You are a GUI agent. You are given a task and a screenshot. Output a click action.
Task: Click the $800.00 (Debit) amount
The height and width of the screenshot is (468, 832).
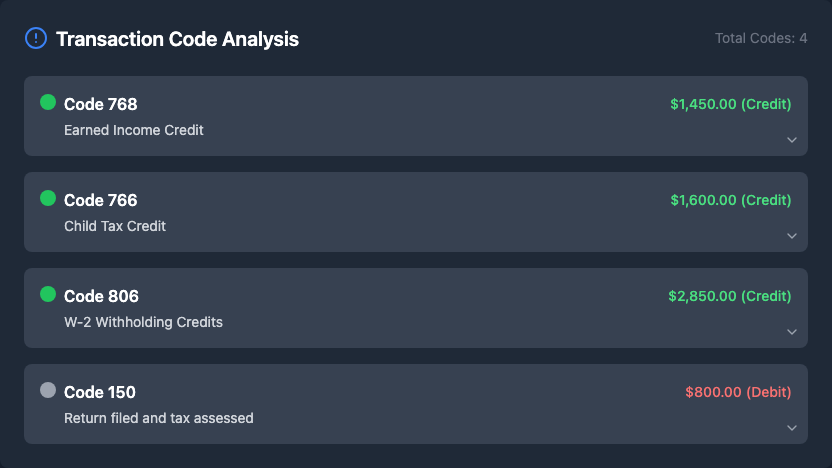coord(738,392)
